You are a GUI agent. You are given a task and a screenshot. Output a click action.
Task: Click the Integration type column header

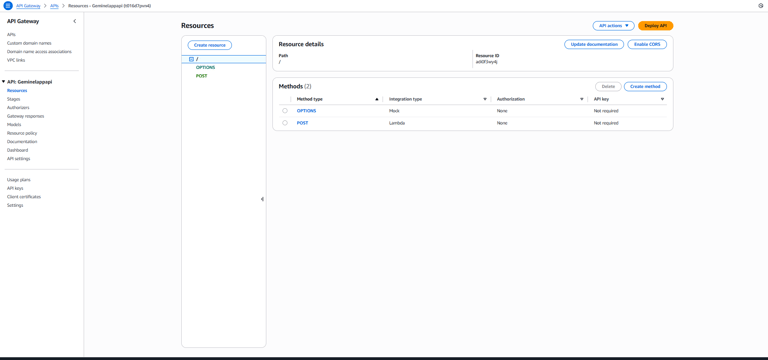405,99
